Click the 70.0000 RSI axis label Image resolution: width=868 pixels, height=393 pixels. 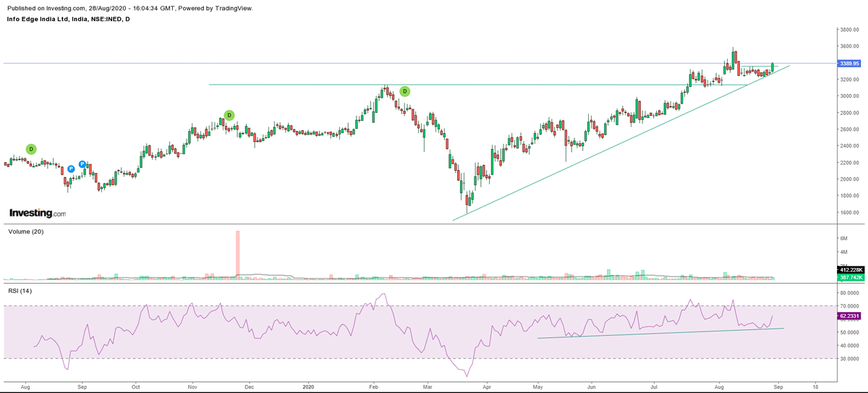(849, 306)
